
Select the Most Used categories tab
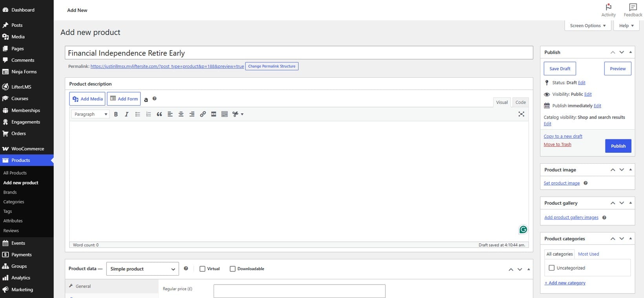[x=588, y=254]
